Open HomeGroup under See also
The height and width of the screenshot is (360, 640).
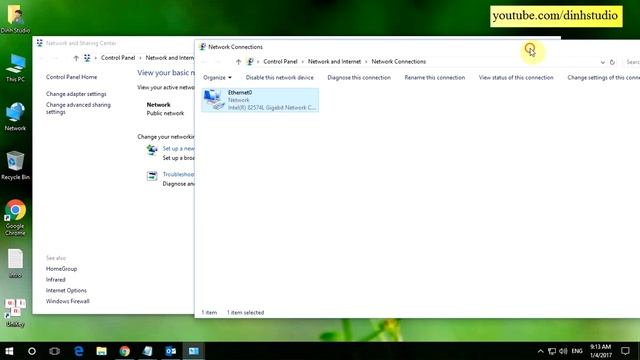[61, 269]
